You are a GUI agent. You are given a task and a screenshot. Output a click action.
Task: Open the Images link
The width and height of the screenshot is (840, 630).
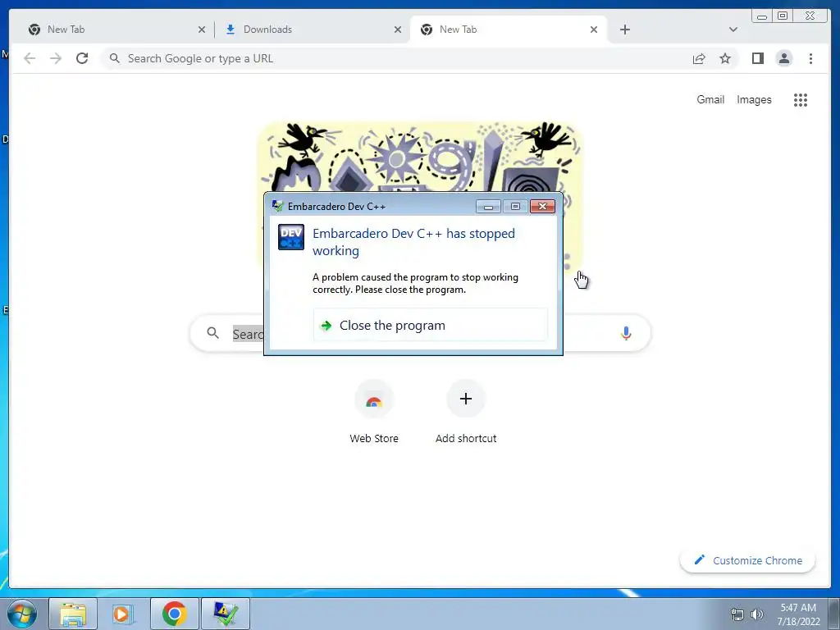coord(754,99)
